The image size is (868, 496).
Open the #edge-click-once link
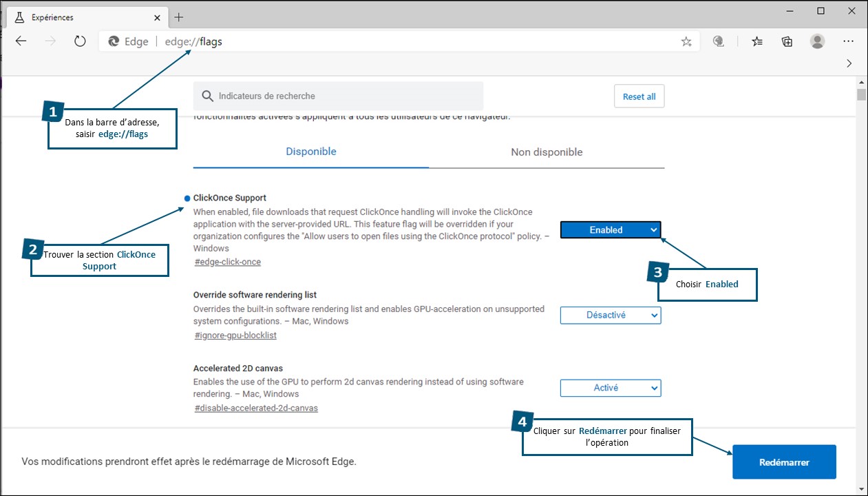[228, 262]
